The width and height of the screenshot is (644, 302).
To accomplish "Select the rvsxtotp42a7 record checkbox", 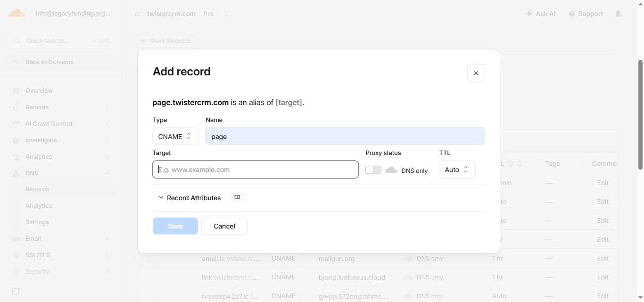I will tap(151, 296).
